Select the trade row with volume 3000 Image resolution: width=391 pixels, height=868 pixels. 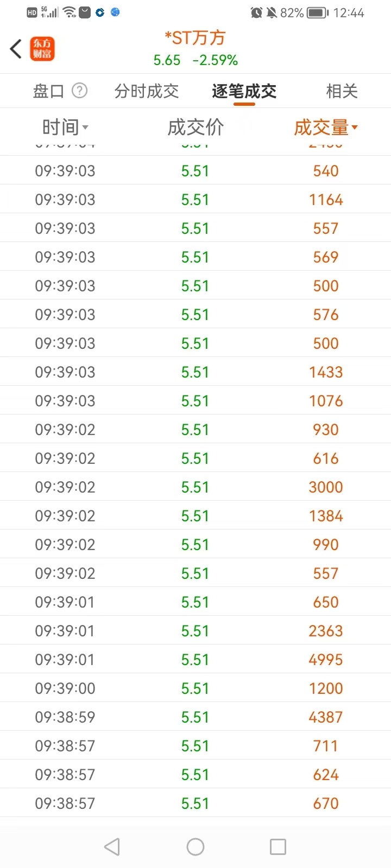[195, 487]
